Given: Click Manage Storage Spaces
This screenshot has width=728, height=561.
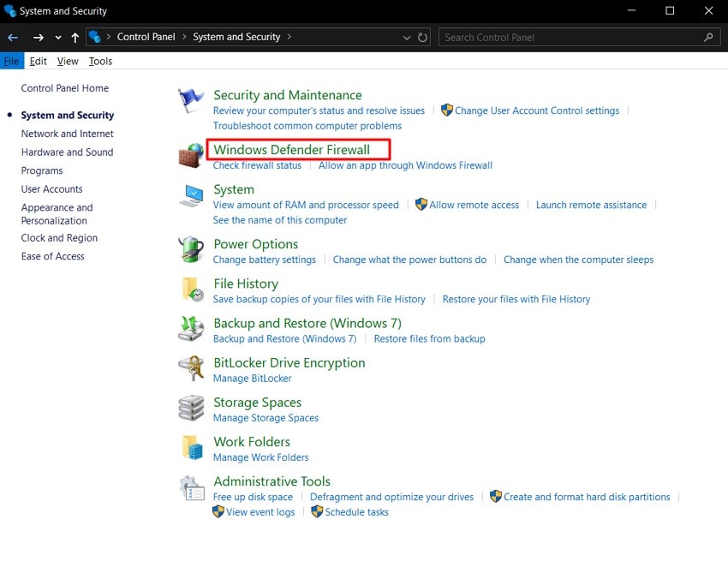Looking at the screenshot, I should pyautogui.click(x=266, y=418).
